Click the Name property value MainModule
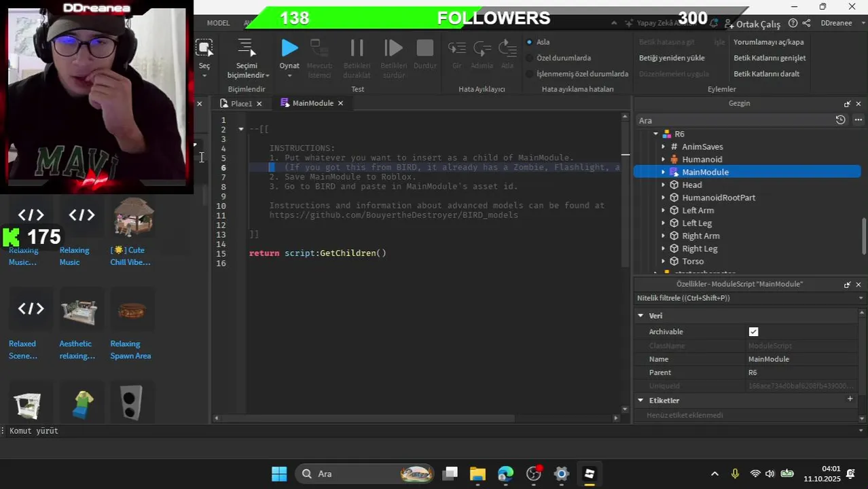This screenshot has width=868, height=489. pos(768,359)
